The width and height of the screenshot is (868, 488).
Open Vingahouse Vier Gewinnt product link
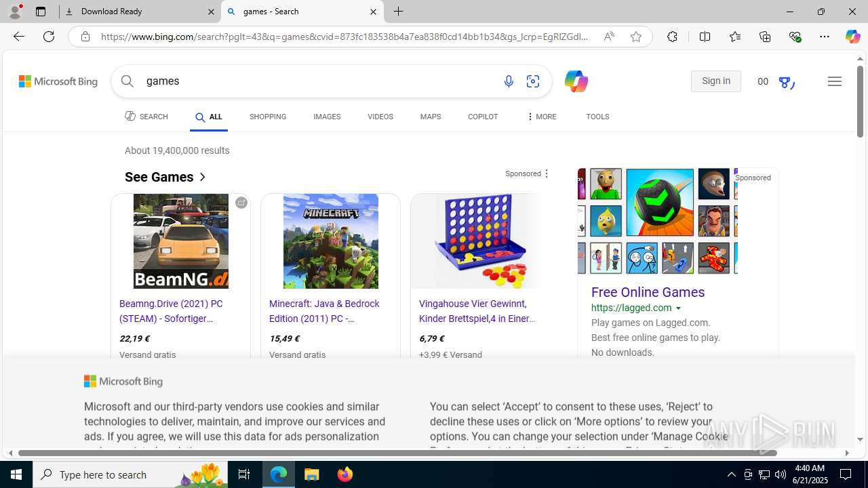[x=477, y=311]
